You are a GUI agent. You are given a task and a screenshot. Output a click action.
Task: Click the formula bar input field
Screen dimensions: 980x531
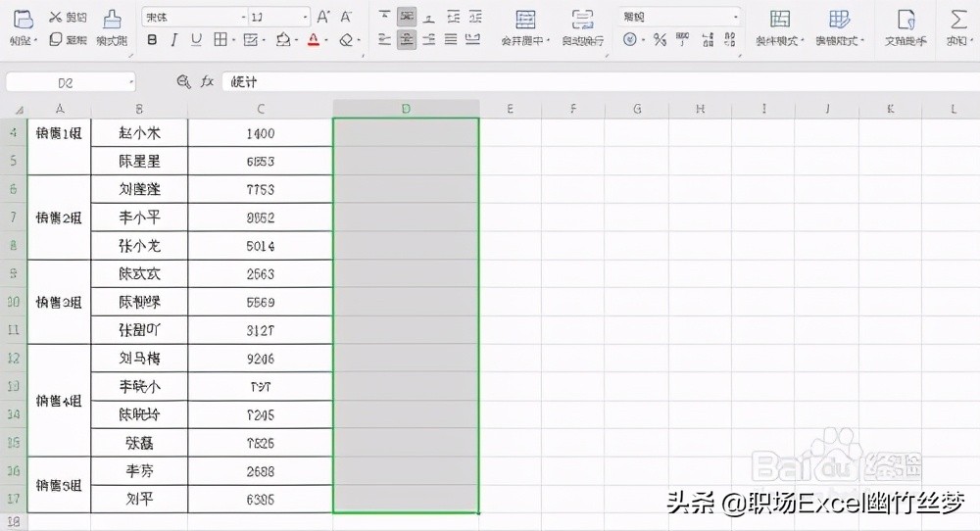(600, 82)
